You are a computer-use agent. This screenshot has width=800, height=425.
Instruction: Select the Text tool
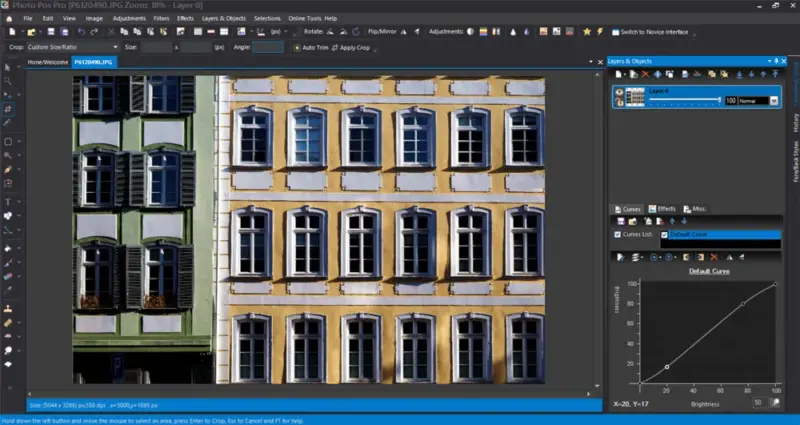click(x=8, y=201)
